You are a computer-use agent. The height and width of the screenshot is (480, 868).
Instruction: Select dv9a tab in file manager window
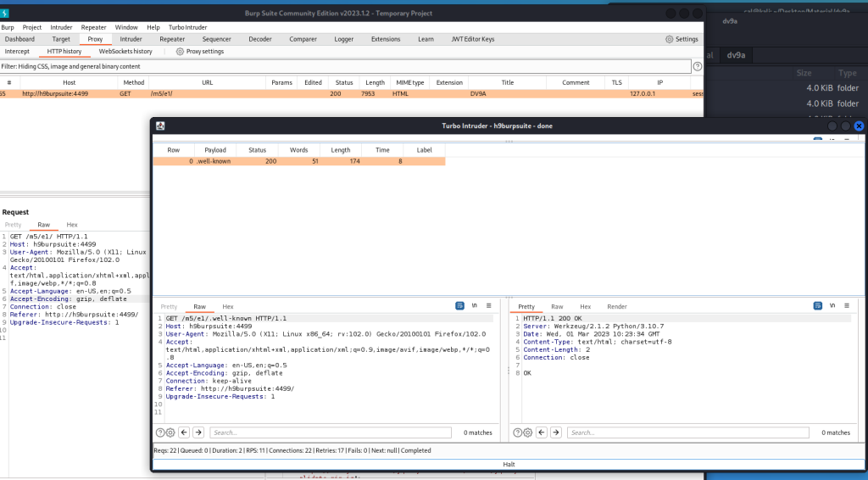(736, 55)
